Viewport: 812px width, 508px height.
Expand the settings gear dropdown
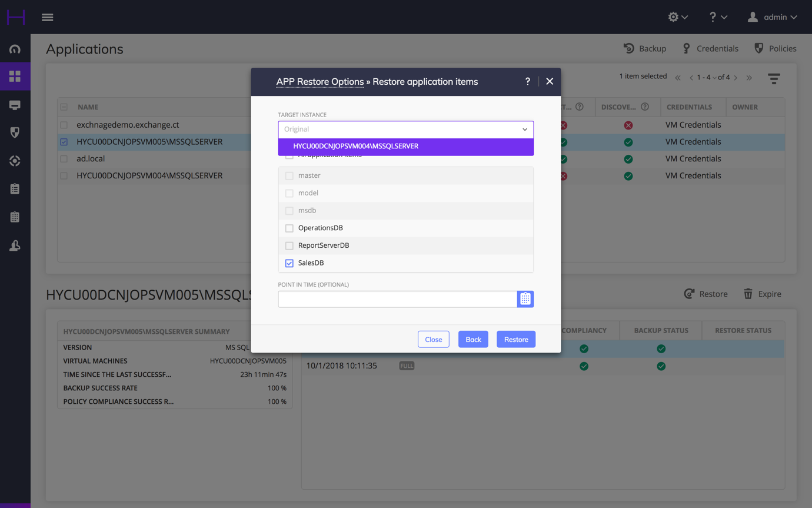coord(677,17)
